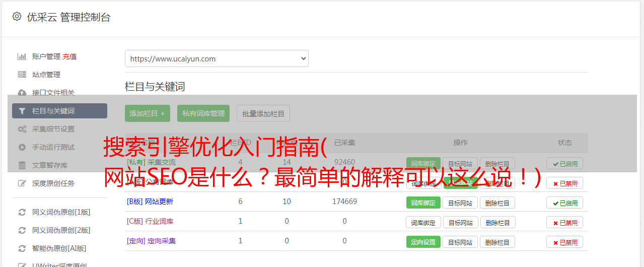Image resolution: width=644 pixels, height=267 pixels.
Task: Click 词库绑定 in the 行业词库 row
Action: (423, 222)
